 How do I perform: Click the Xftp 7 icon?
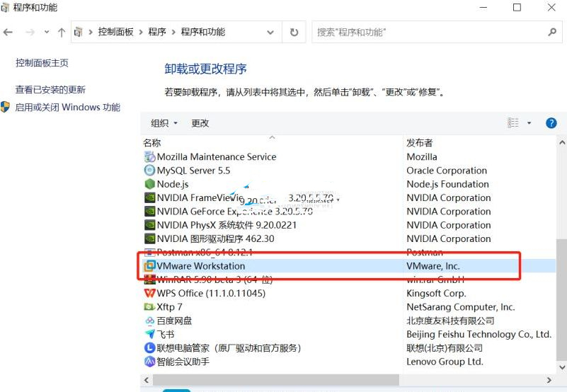tap(149, 307)
